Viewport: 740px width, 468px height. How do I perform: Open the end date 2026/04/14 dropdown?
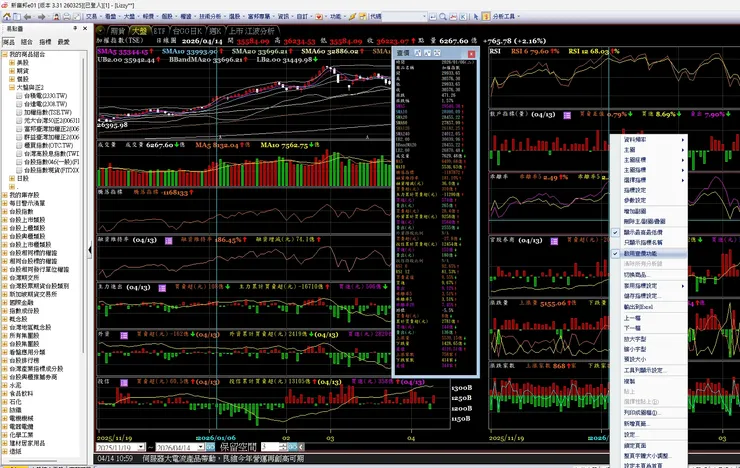tap(201, 447)
